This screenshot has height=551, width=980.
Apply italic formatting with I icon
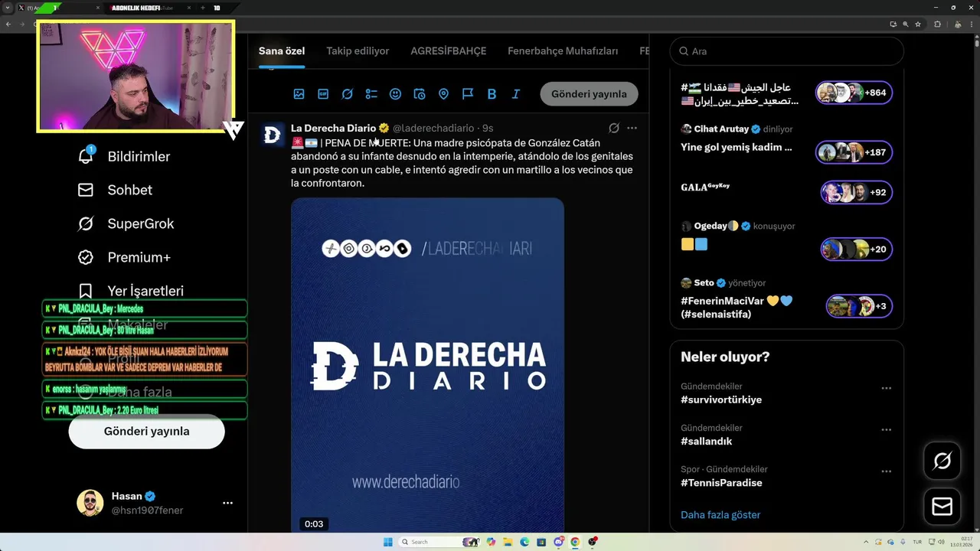(516, 94)
